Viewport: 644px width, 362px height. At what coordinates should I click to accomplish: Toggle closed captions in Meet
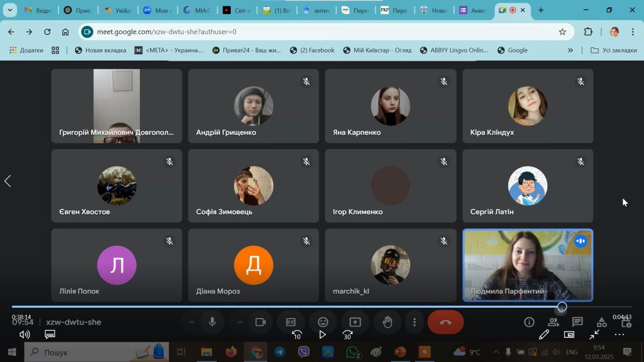tap(291, 322)
